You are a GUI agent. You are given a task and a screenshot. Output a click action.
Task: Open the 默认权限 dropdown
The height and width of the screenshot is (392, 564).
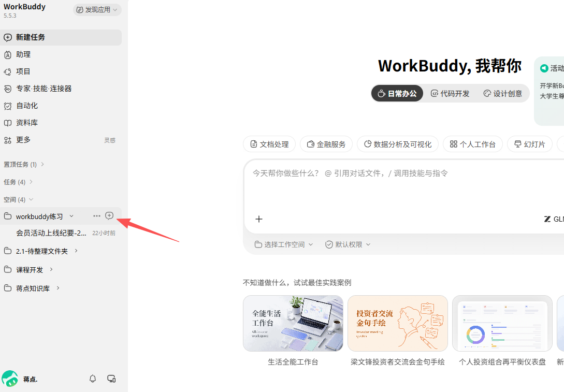(x=348, y=244)
